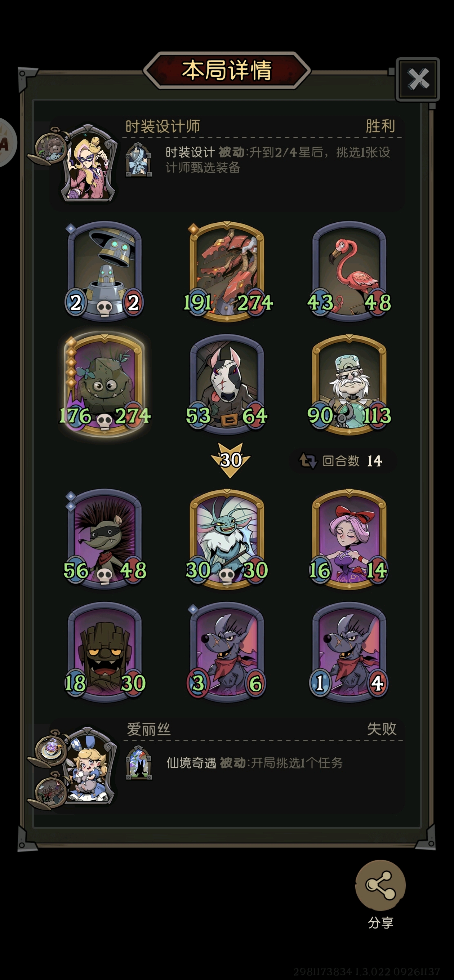Select the wolf card with 3/6
The image size is (454, 980).
[x=227, y=652]
